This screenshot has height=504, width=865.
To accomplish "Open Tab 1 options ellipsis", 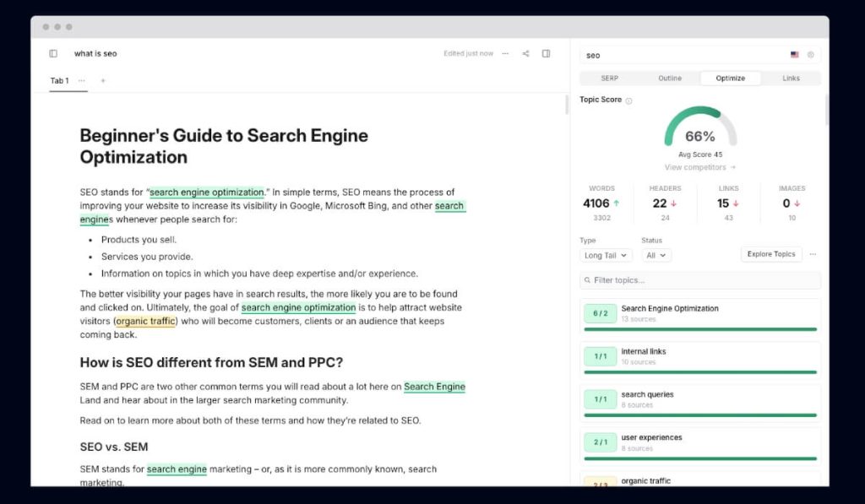I will [82, 81].
